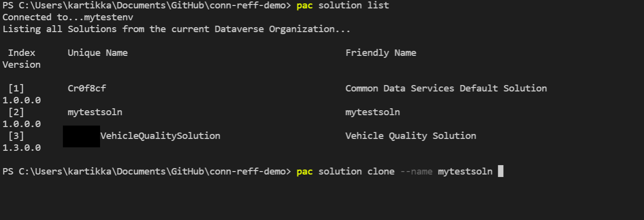644x220 pixels.
Task: Select the index [2] entry
Action: tap(16, 112)
